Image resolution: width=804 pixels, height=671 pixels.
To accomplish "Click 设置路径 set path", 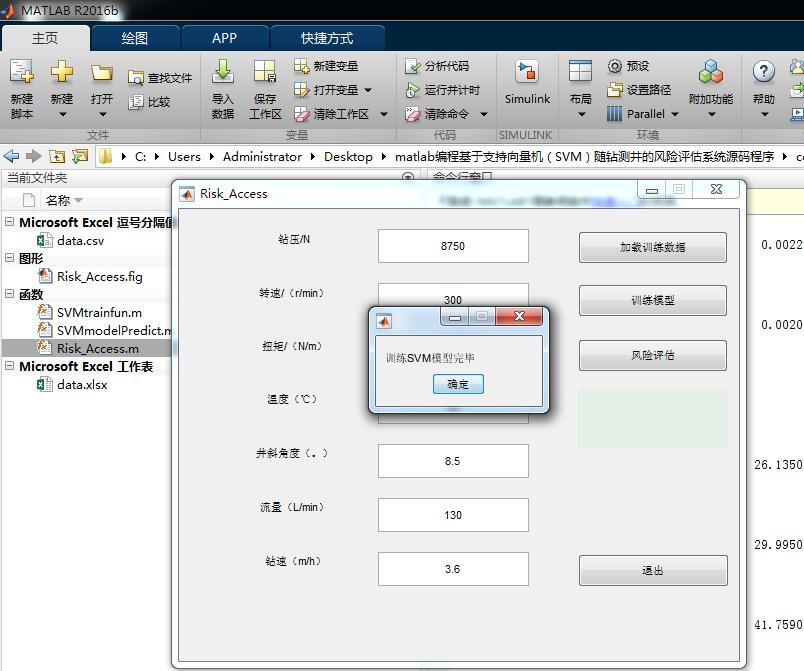I will 639,90.
